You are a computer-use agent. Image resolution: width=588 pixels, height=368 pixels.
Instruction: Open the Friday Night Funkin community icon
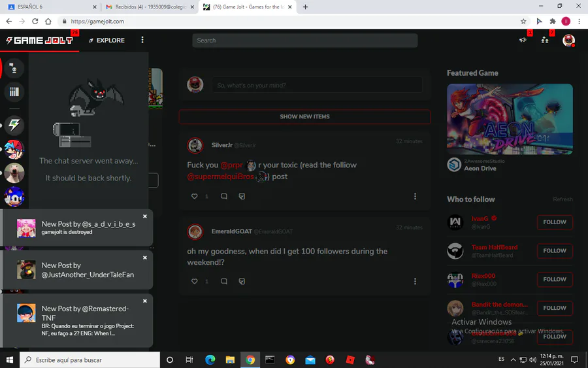click(x=14, y=149)
